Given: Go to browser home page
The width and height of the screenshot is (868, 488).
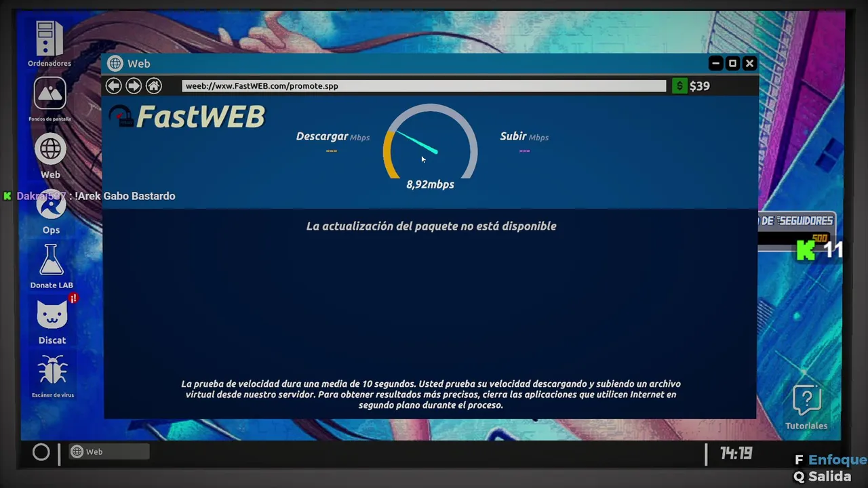Looking at the screenshot, I should 154,85.
